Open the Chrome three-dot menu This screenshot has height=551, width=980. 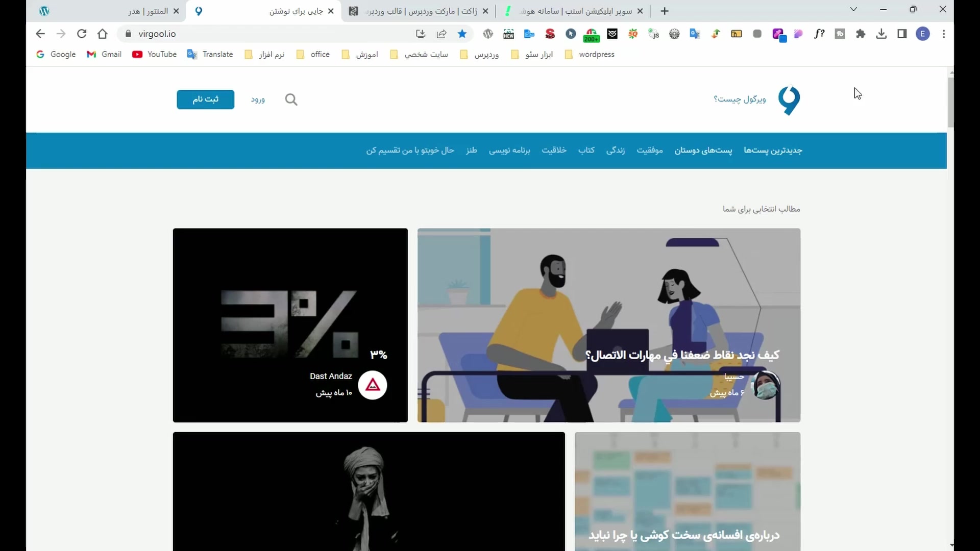[944, 34]
